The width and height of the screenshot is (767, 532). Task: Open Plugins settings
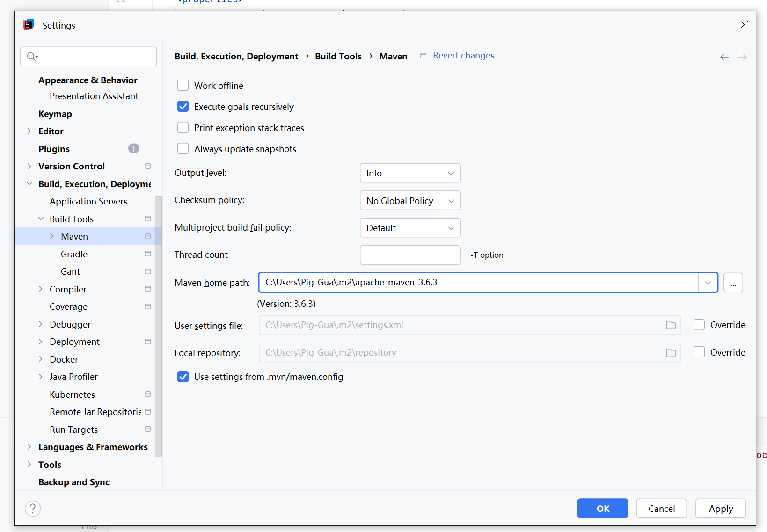(x=54, y=149)
